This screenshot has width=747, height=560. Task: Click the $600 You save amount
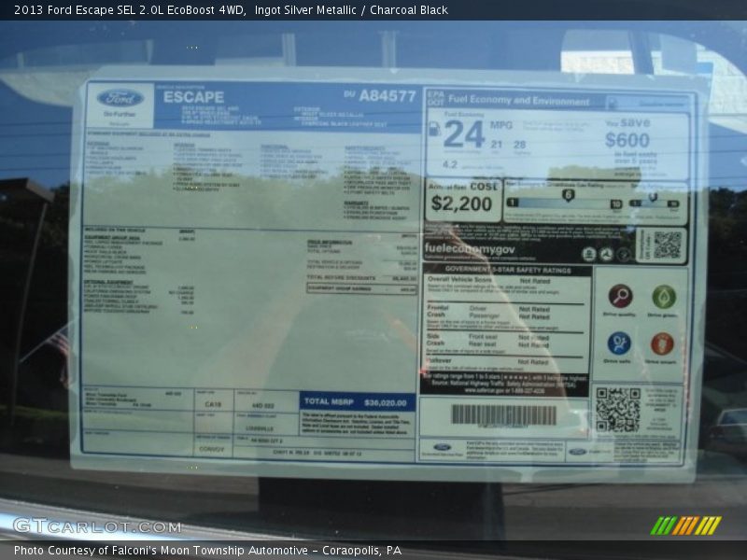point(627,140)
